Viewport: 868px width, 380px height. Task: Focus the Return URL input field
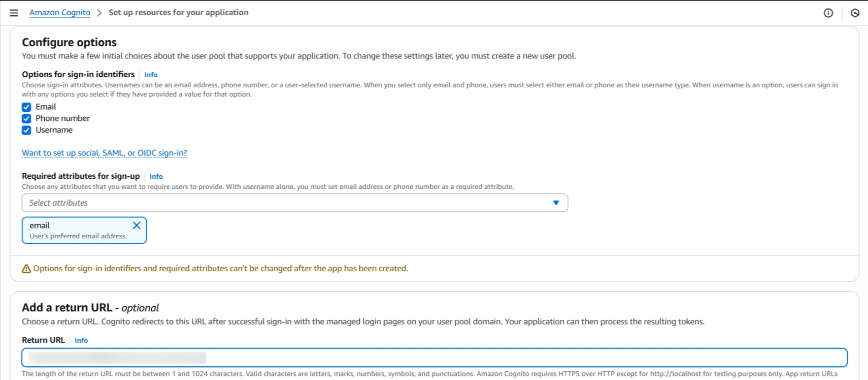coord(435,358)
